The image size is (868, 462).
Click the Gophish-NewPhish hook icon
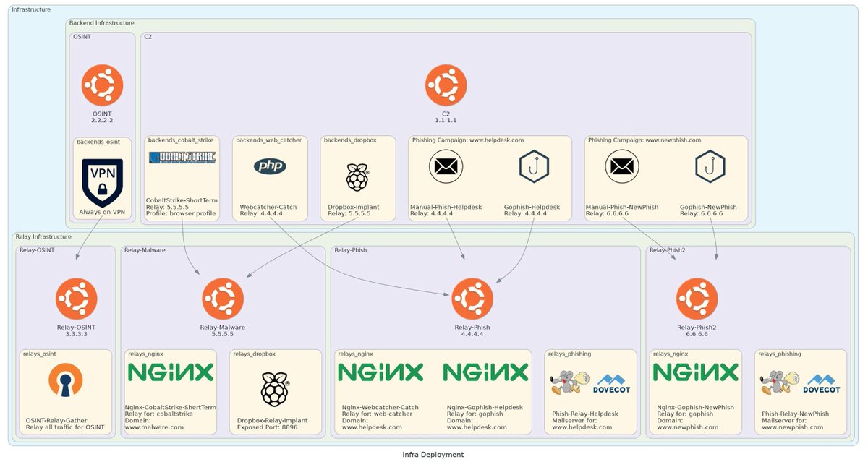[710, 166]
